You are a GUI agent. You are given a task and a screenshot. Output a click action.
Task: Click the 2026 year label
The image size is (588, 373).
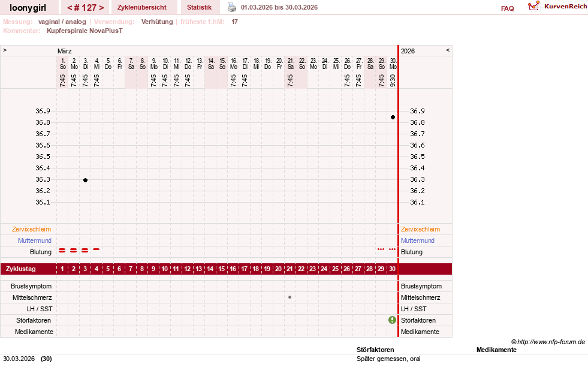[x=408, y=51]
